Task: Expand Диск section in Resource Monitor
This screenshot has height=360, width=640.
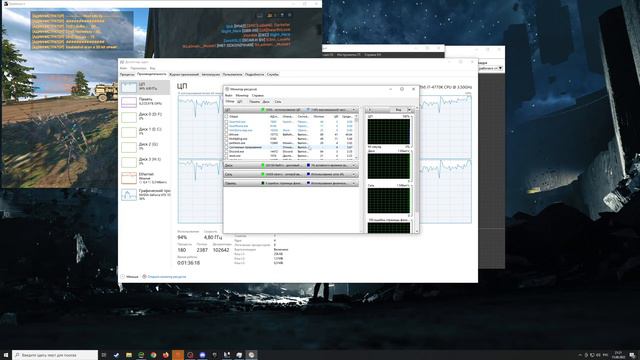Action: coord(354,165)
